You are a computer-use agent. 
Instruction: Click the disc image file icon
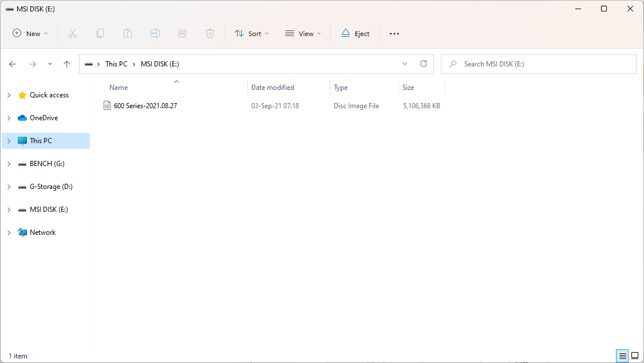(x=107, y=105)
